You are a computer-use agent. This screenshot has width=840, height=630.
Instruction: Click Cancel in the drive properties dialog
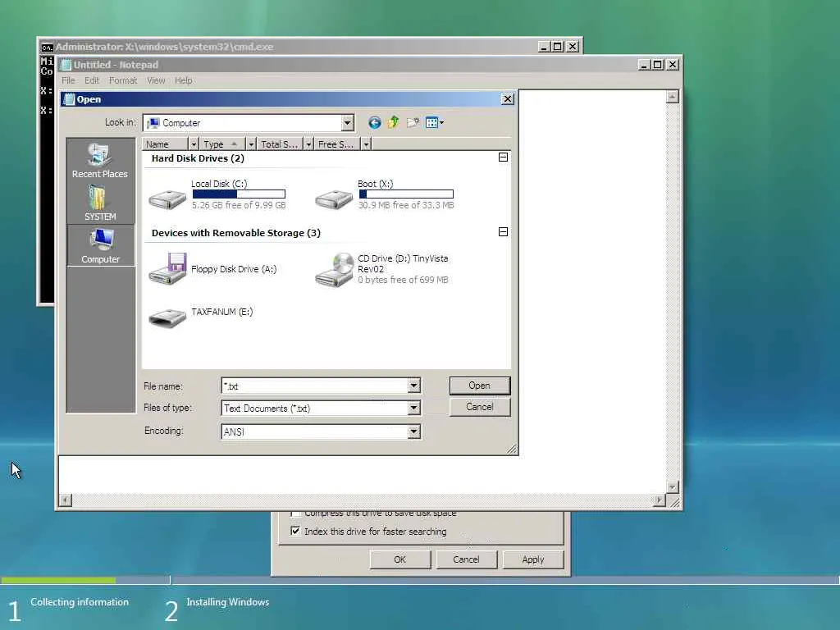click(466, 559)
